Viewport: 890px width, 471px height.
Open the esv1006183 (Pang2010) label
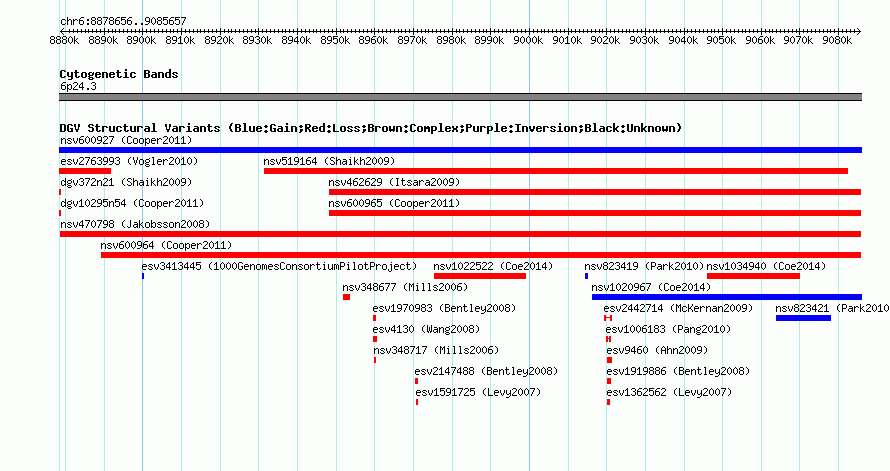pyautogui.click(x=668, y=329)
